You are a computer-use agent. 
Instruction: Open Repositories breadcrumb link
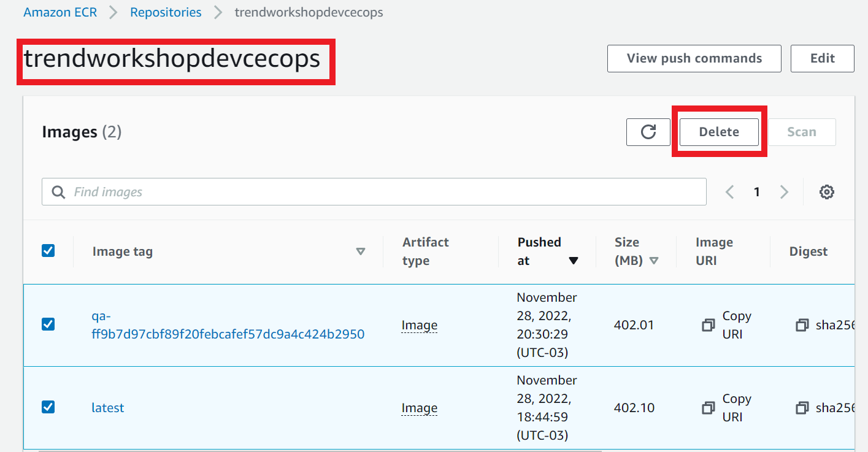tap(166, 12)
